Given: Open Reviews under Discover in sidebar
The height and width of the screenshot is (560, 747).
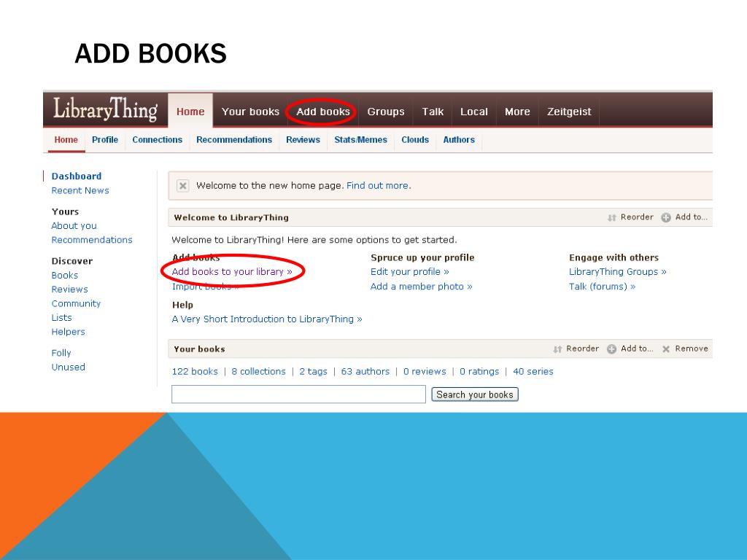Looking at the screenshot, I should tap(69, 289).
